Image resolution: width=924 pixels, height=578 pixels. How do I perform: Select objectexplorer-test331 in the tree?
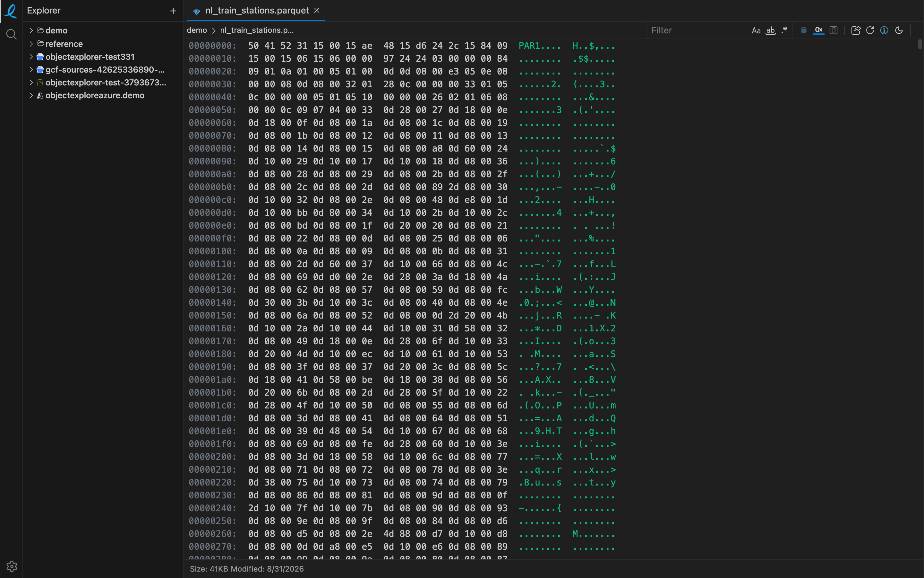(x=103, y=57)
